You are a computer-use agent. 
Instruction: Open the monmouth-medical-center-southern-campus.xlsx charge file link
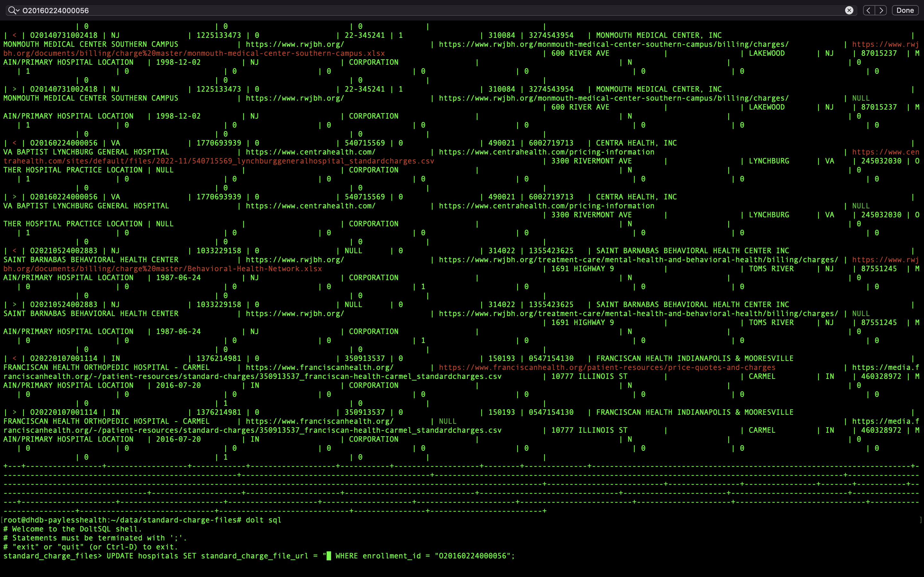(x=191, y=53)
